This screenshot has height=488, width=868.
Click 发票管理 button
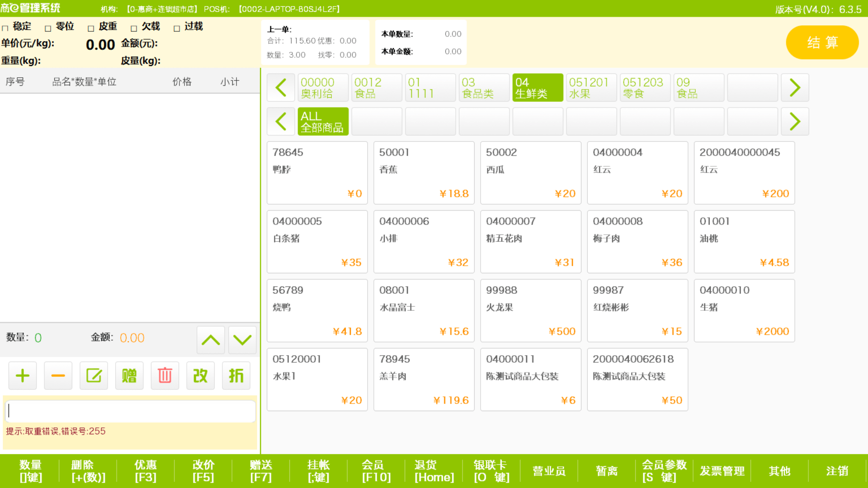pyautogui.click(x=722, y=471)
